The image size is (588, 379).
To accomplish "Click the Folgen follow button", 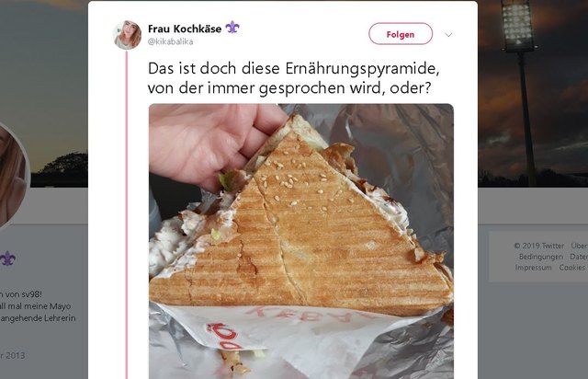I will 401,34.
